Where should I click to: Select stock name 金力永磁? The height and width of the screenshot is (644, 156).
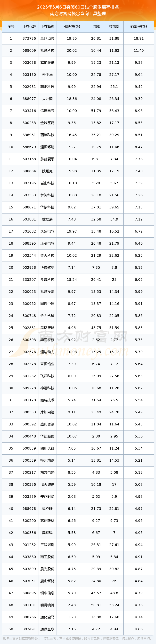tap(47, 316)
